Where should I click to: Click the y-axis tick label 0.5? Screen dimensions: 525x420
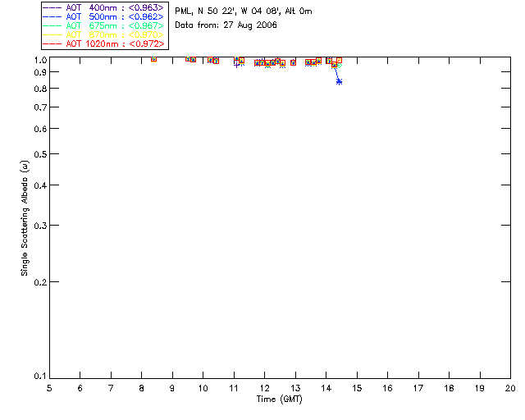pos(39,154)
